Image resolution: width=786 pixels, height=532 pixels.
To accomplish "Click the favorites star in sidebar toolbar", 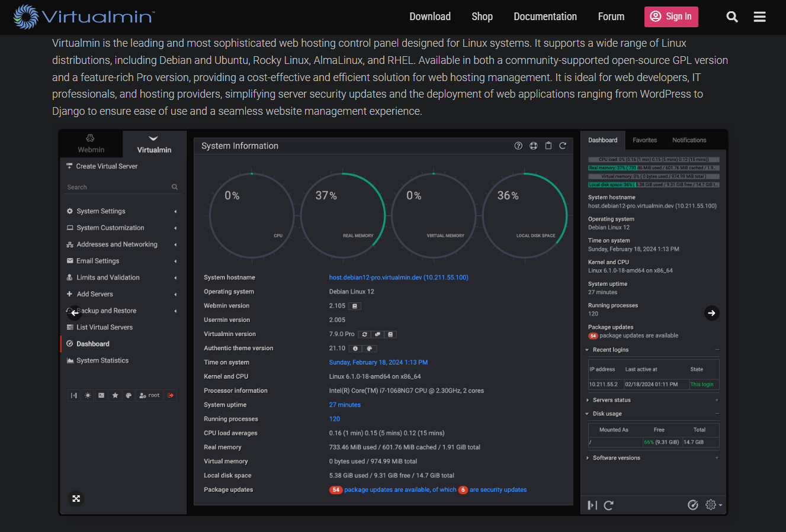I will tap(115, 395).
